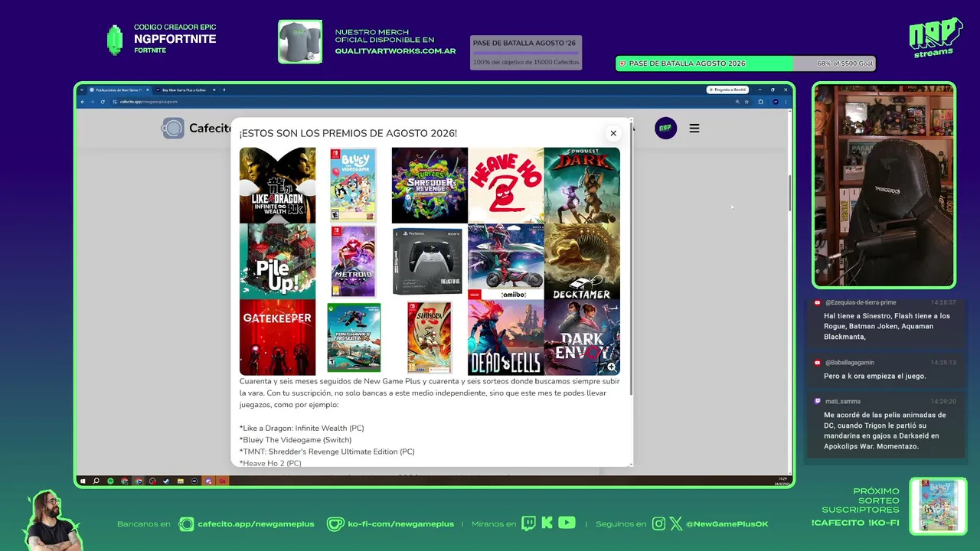Open the hamburger menu on Cafecito page
980x551 pixels.
coord(694,129)
